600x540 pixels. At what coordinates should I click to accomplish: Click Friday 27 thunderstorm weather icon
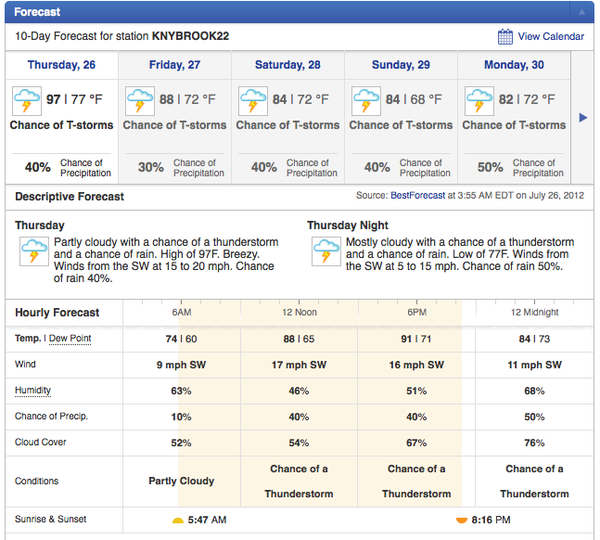click(140, 101)
